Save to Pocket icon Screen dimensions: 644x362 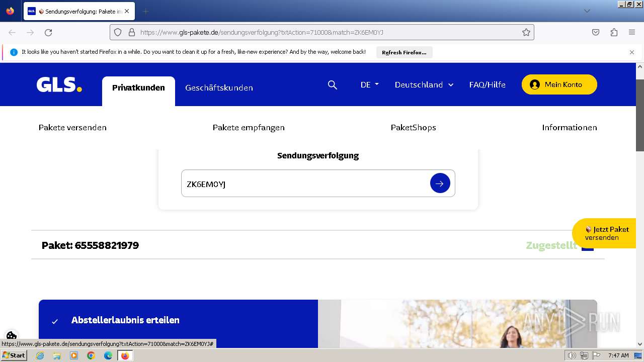coord(596,32)
